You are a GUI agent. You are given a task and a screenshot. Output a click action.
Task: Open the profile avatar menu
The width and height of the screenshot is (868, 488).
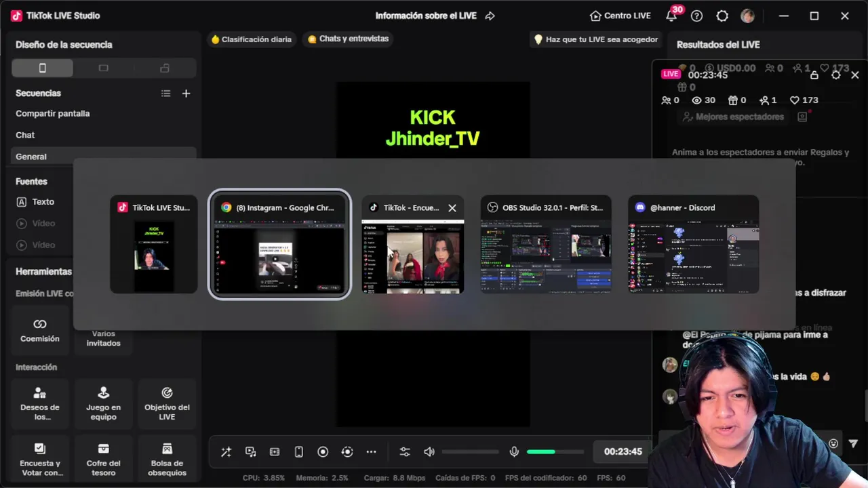747,16
